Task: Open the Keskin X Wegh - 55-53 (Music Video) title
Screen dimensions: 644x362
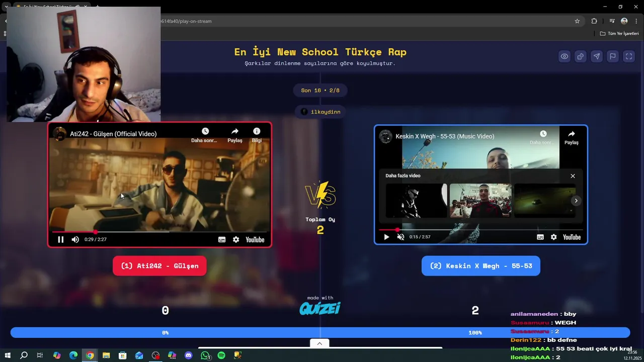Action: [x=445, y=136]
